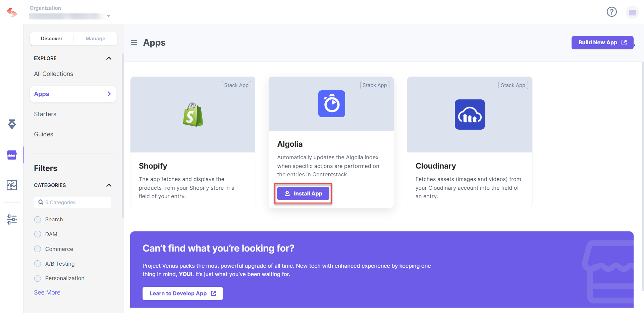Click the magnifier icon in Categories search
This screenshot has width=644, height=313.
click(41, 202)
